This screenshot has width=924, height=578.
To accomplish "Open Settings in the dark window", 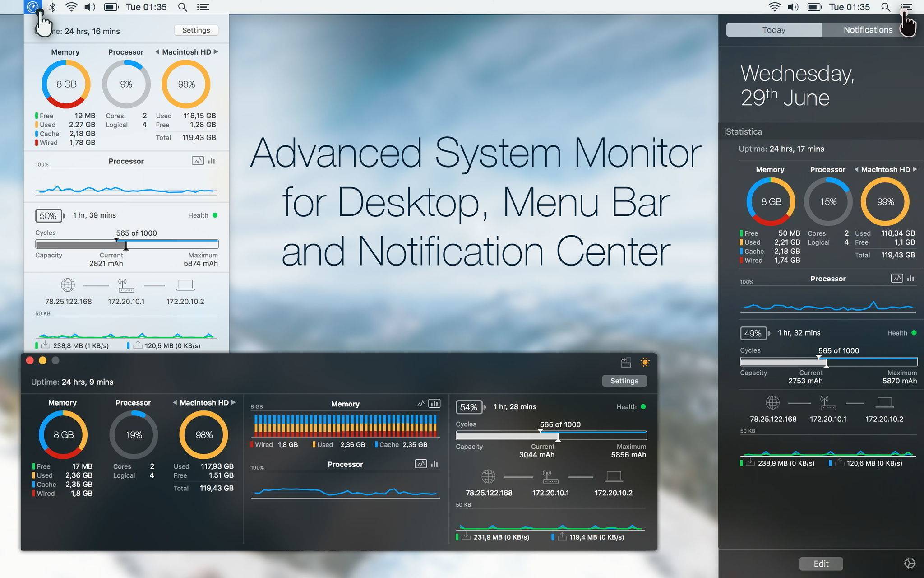I will pyautogui.click(x=624, y=381).
